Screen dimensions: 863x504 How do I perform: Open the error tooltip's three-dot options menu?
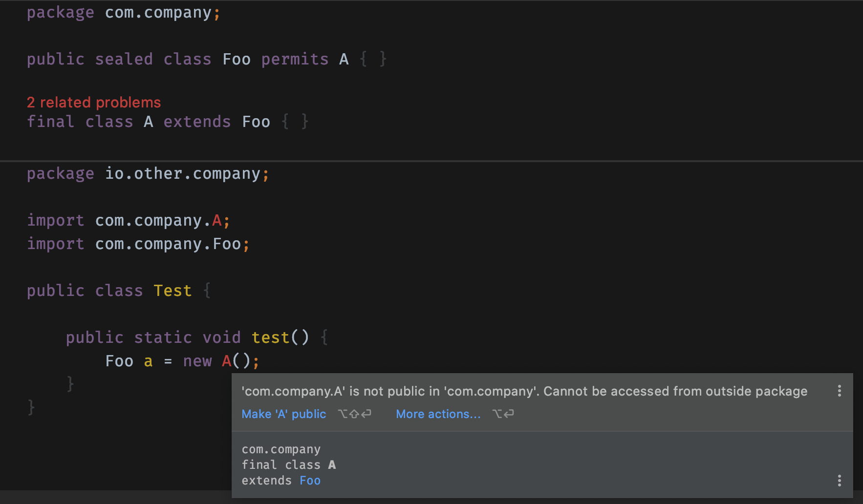pyautogui.click(x=839, y=391)
